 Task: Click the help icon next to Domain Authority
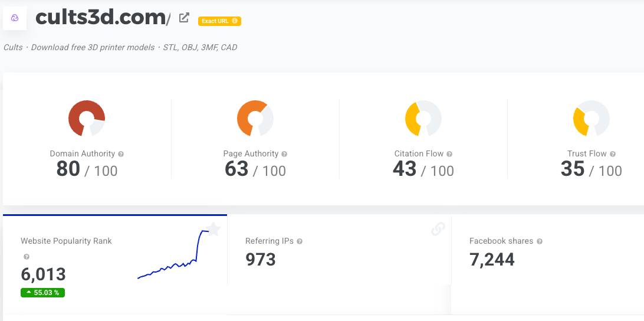pyautogui.click(x=121, y=154)
